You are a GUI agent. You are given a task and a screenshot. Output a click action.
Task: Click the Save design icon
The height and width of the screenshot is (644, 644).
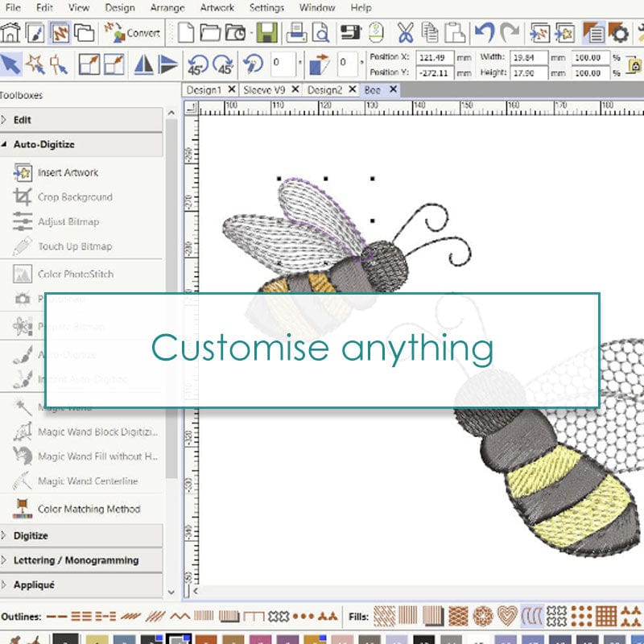click(267, 34)
